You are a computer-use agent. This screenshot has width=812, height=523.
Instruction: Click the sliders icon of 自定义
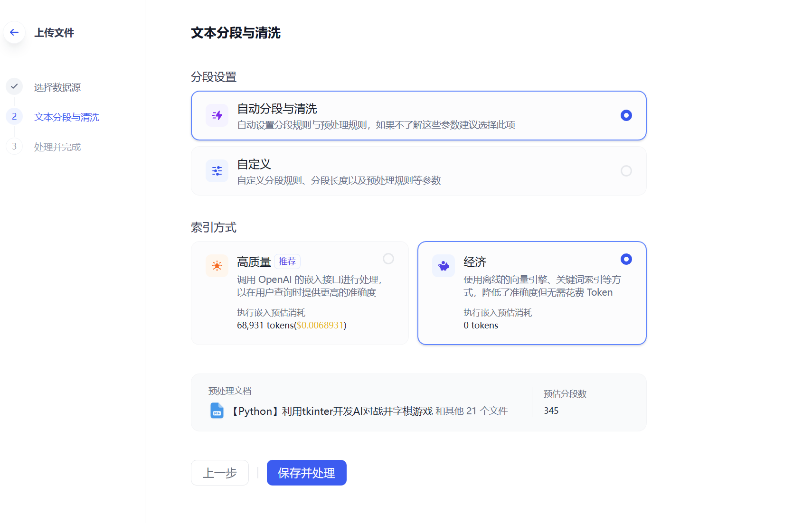[217, 171]
